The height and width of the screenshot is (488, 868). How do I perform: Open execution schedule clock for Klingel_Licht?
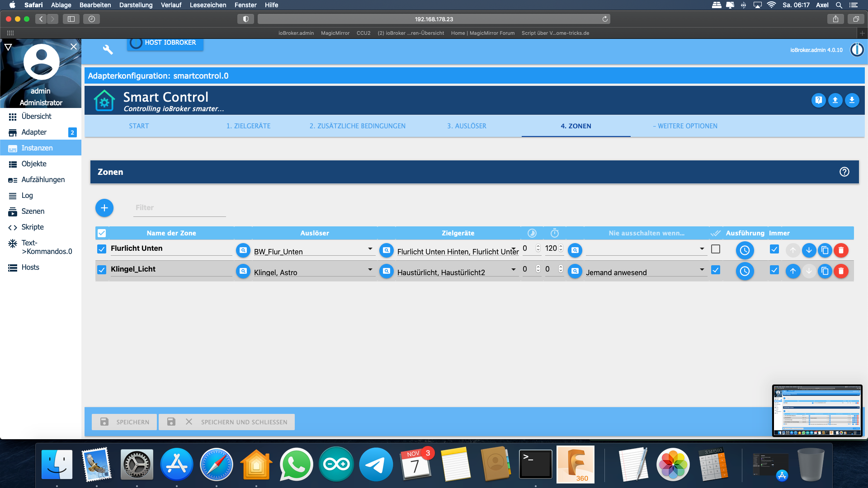tap(745, 271)
